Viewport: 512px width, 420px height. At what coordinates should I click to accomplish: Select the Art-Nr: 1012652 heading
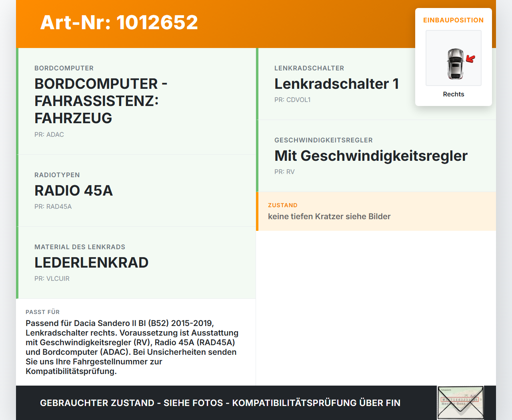point(119,22)
